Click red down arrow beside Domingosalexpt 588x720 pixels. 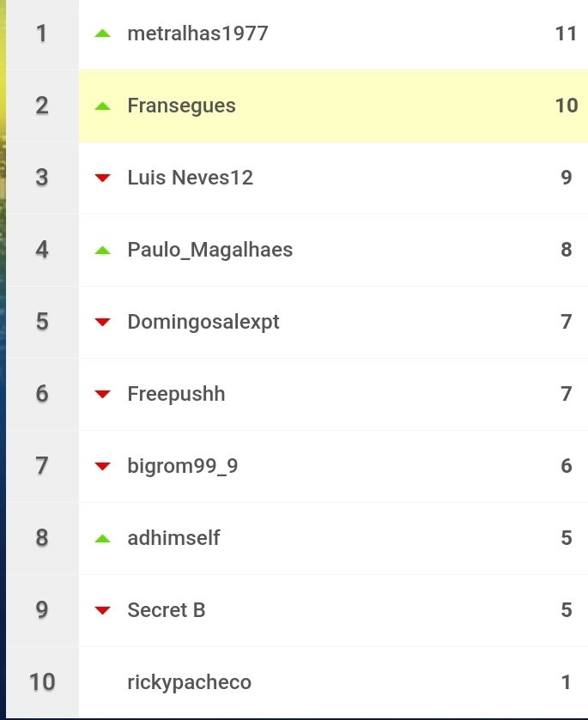tap(102, 322)
